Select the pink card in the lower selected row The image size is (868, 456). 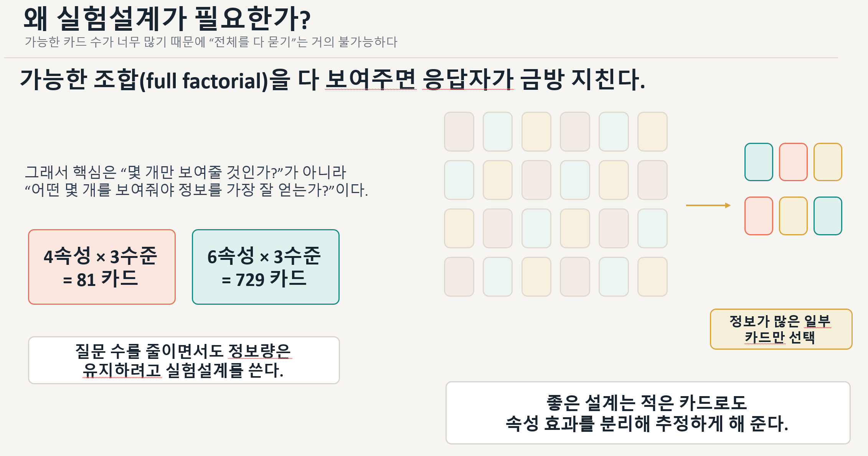(759, 216)
